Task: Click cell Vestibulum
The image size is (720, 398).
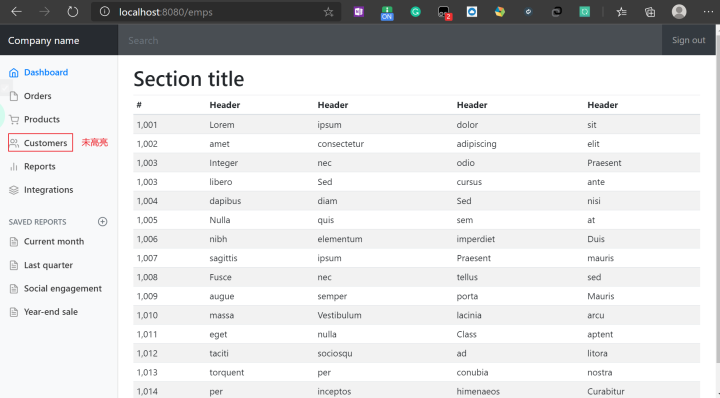Action: (x=339, y=315)
